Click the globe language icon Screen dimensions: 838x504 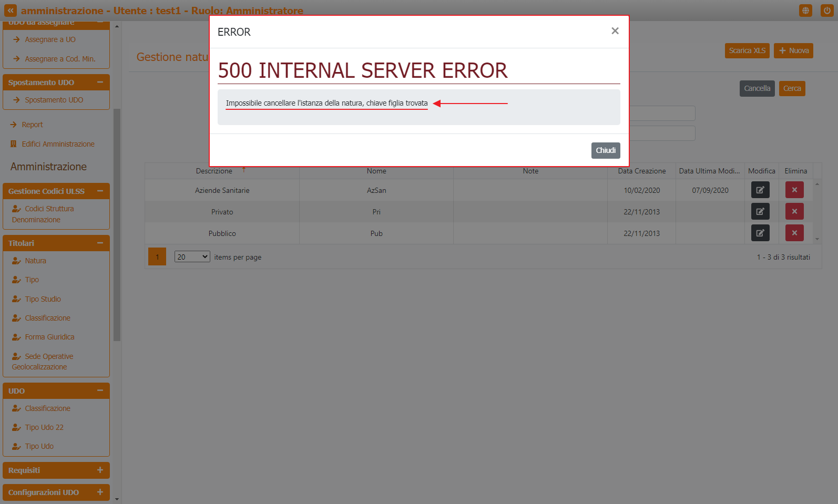tap(805, 11)
